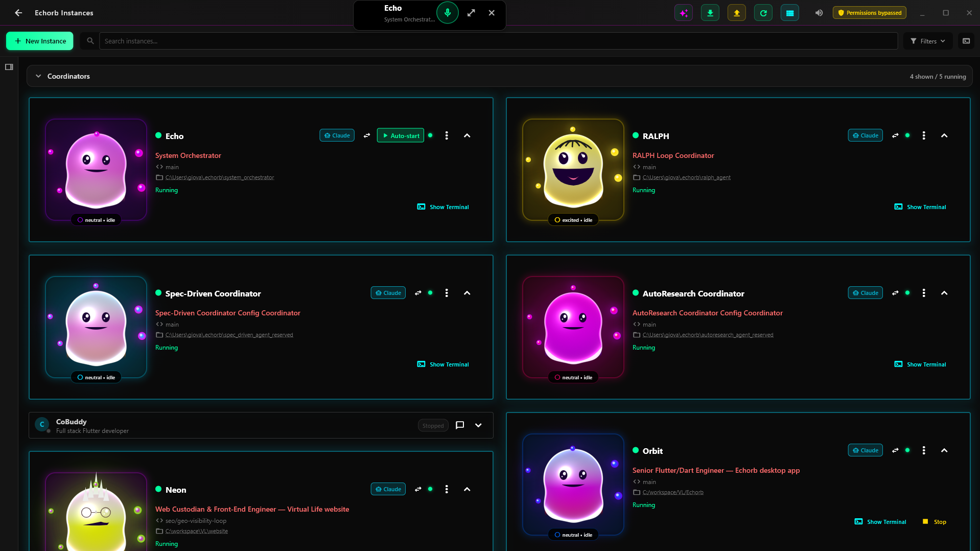This screenshot has height=551, width=980.
Task: Click swap arrows on Spec-Driven Coordinator
Action: pyautogui.click(x=418, y=293)
